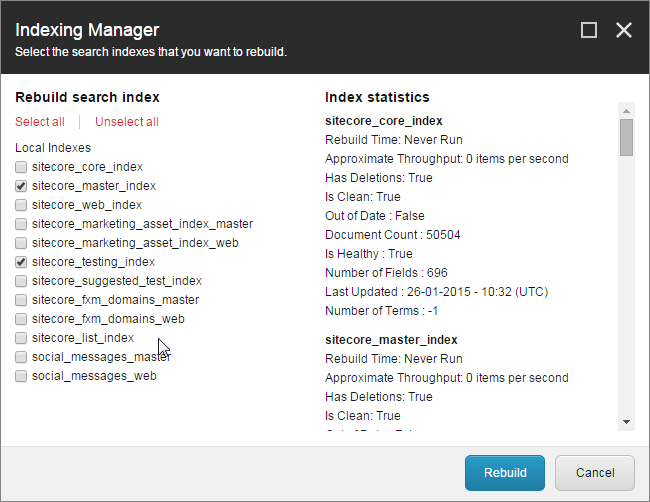The height and width of the screenshot is (502, 650).
Task: Click the Rebuild search index heading
Action: click(x=87, y=97)
